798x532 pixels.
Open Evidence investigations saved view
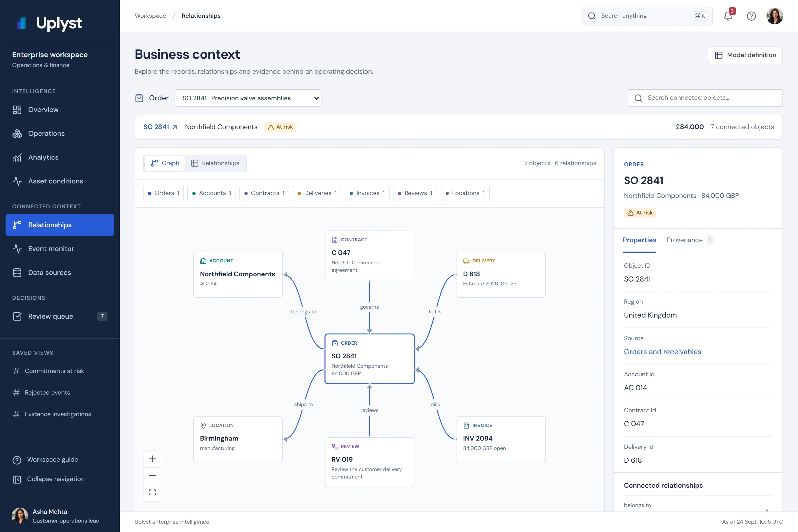click(x=60, y=414)
